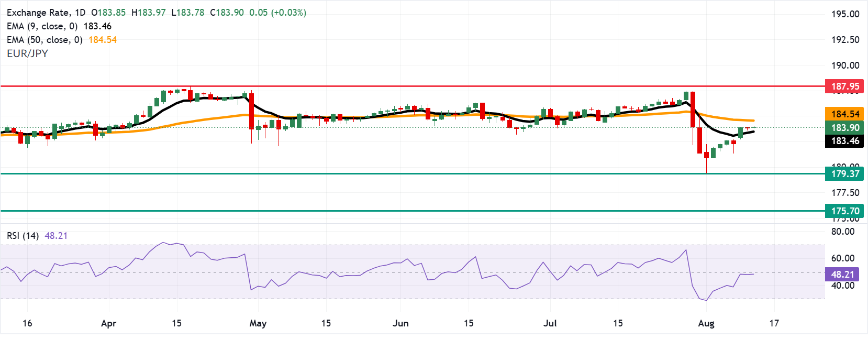This screenshot has height=339, width=868.
Task: Click the RSI 48.21 value in legend
Action: 56,236
